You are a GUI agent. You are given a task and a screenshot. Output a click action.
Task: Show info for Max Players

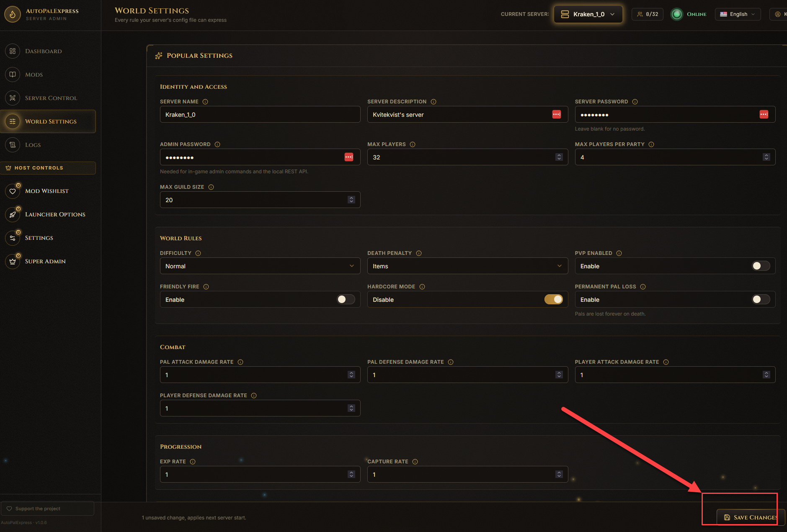413,144
